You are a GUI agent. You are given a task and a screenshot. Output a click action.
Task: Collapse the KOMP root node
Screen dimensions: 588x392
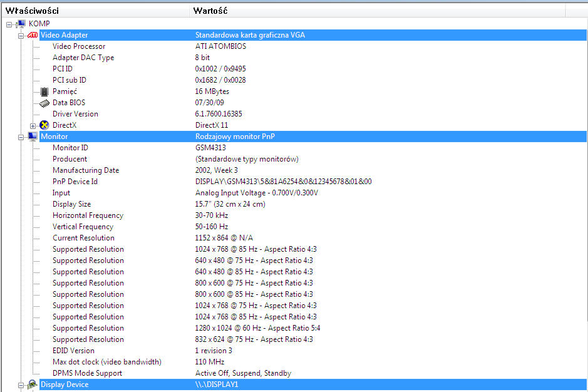[9, 25]
